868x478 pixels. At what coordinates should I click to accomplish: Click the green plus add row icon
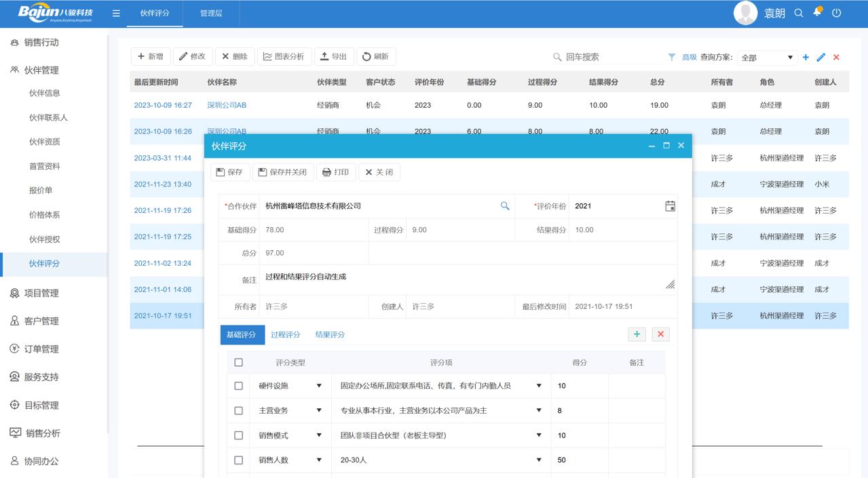[637, 334]
